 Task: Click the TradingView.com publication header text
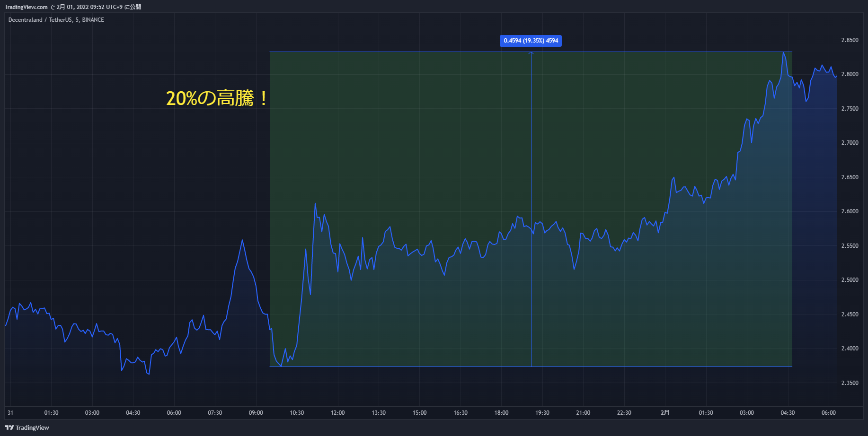73,7
